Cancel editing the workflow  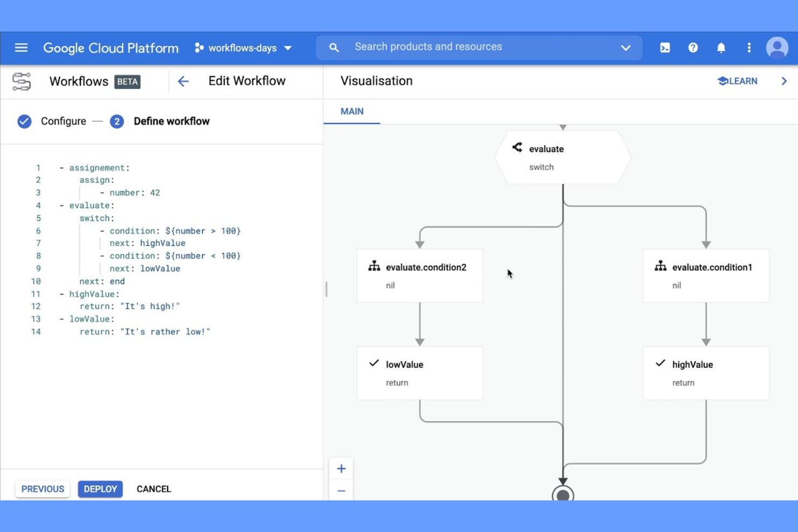[154, 489]
